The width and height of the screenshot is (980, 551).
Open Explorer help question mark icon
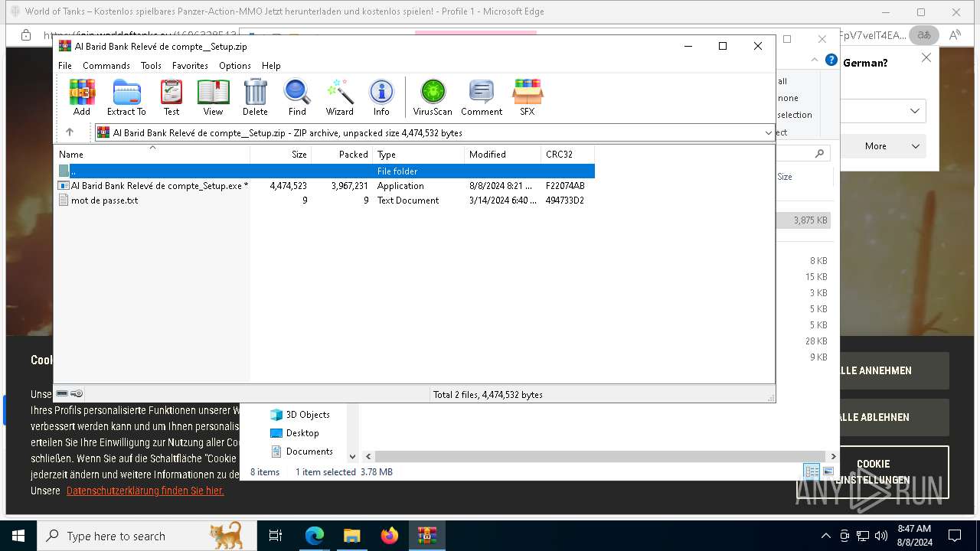click(831, 60)
